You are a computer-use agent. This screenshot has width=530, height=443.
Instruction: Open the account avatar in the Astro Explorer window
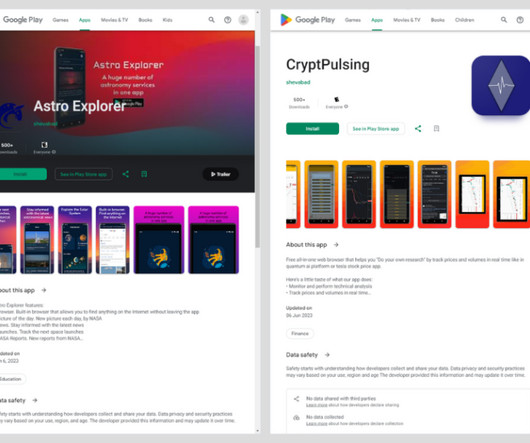(x=243, y=20)
